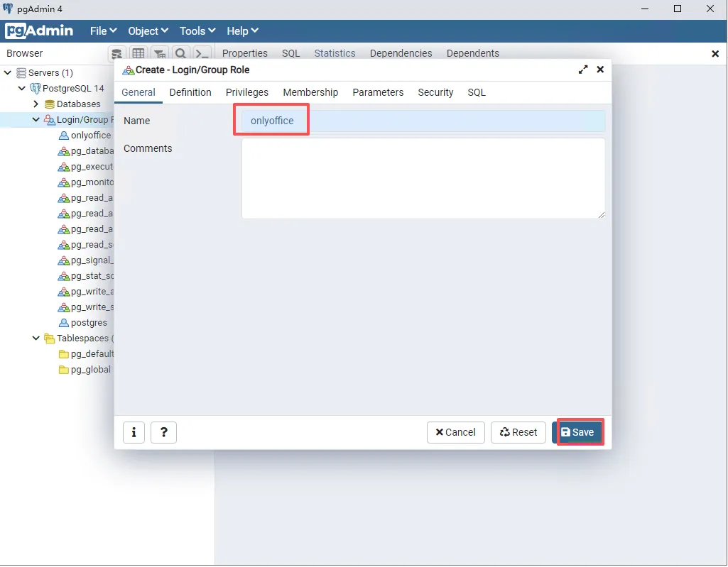Switch to the Privileges tab
This screenshot has width=728, height=567.
247,92
